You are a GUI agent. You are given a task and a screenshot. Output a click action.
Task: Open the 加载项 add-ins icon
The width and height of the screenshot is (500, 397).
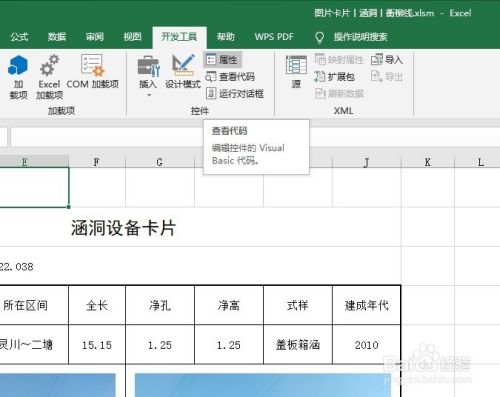tap(18, 77)
